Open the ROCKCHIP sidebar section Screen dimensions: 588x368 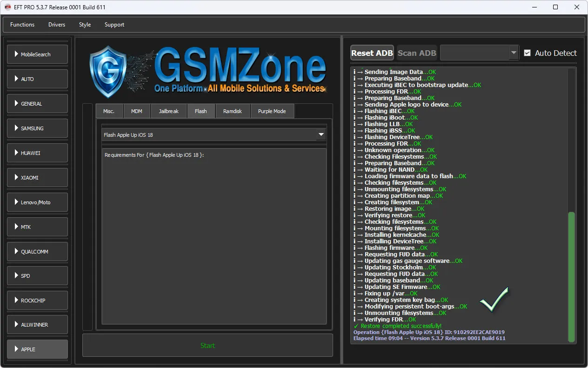click(37, 301)
